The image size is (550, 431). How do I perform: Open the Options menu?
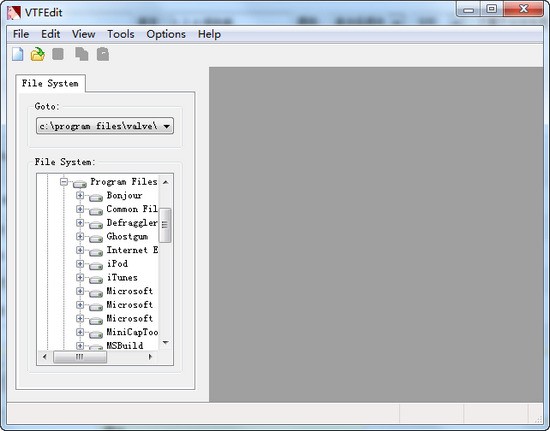pyautogui.click(x=166, y=34)
